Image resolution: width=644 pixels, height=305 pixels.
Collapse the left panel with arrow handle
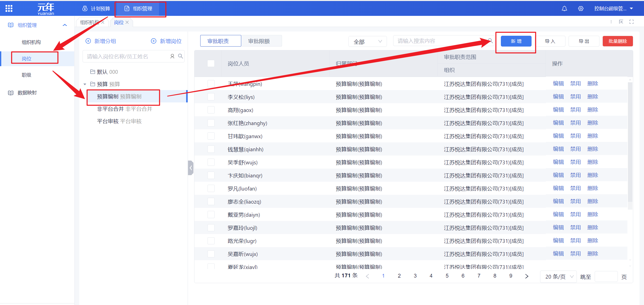pyautogui.click(x=191, y=168)
